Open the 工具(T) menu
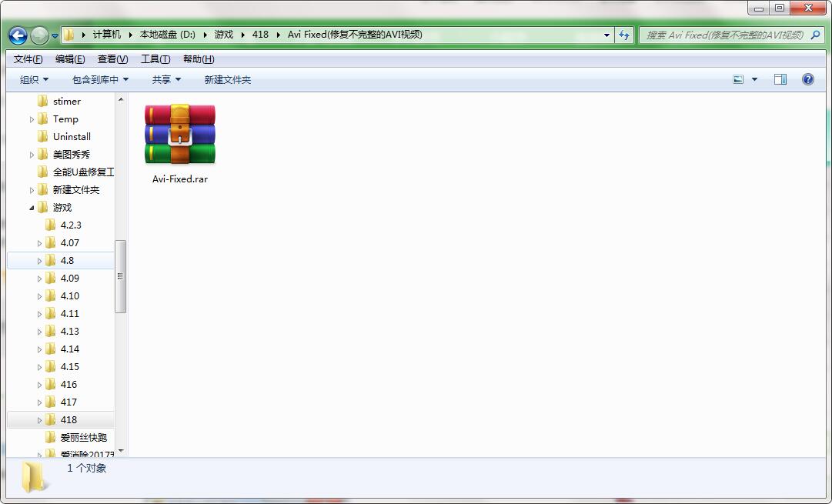Viewport: 832px width, 504px height. pyautogui.click(x=155, y=59)
